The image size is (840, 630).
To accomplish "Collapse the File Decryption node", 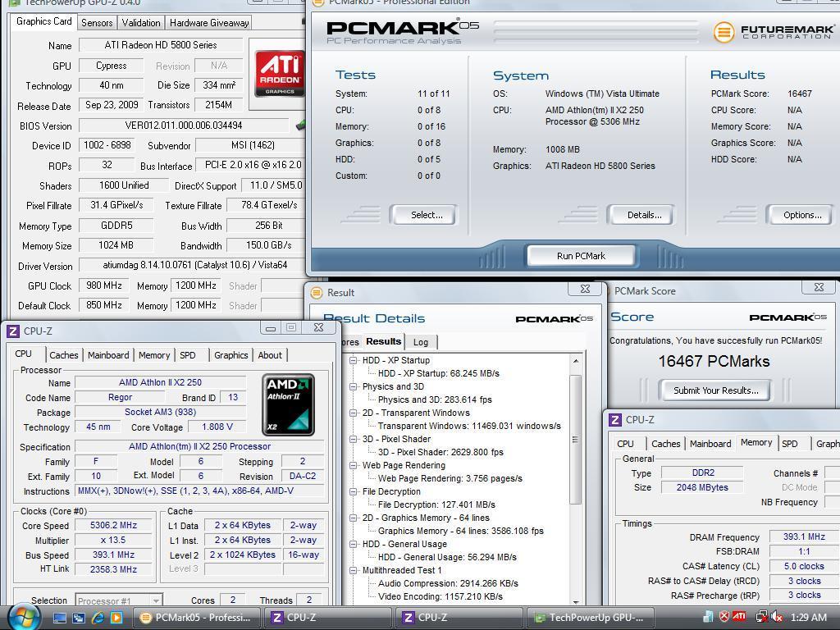I will click(x=354, y=492).
